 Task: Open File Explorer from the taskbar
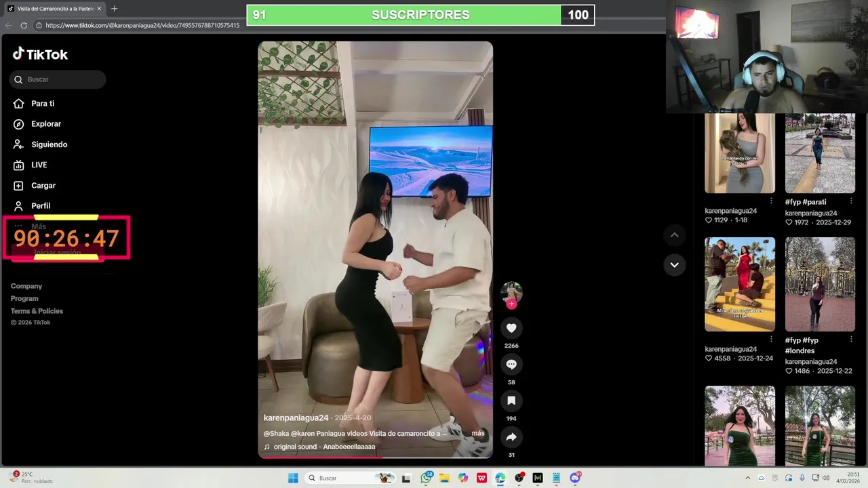445,478
